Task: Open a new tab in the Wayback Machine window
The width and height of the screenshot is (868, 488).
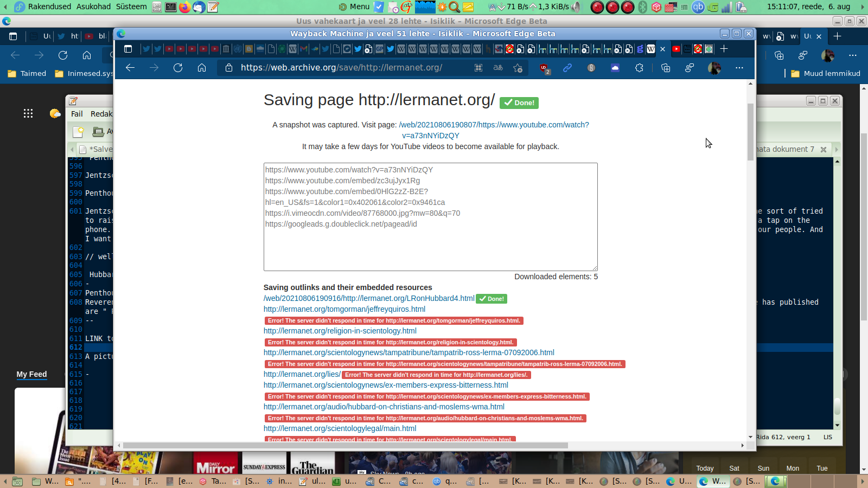Action: point(724,49)
